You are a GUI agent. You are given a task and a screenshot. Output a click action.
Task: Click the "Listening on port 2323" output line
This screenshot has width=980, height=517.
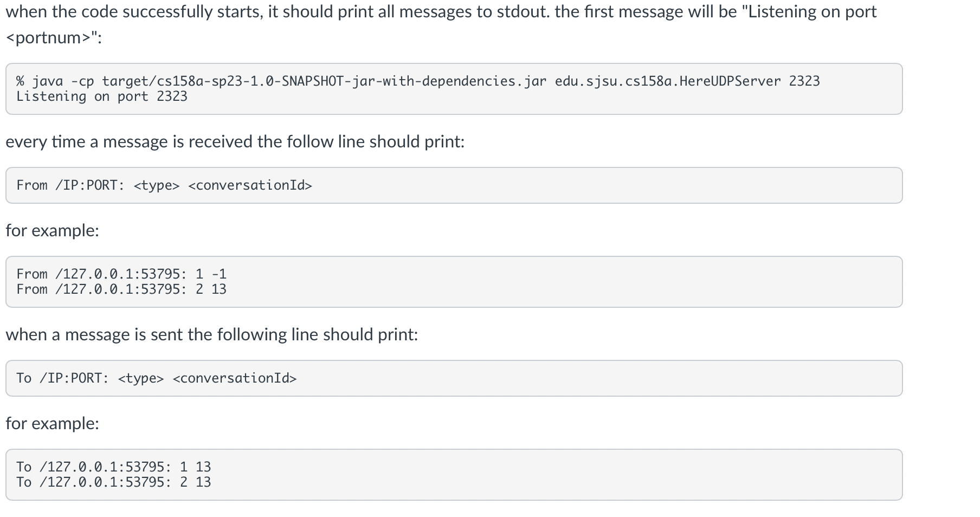click(102, 96)
